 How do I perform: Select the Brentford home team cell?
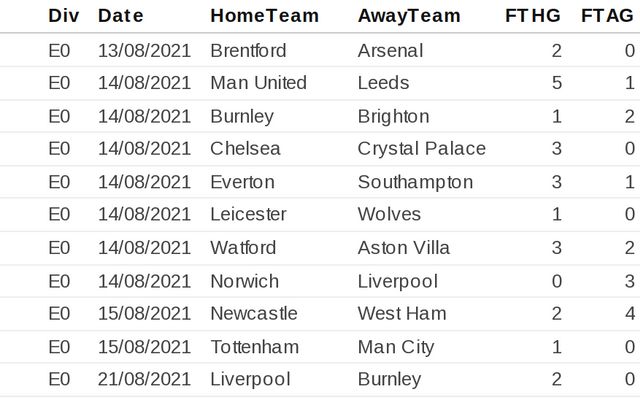click(x=248, y=51)
